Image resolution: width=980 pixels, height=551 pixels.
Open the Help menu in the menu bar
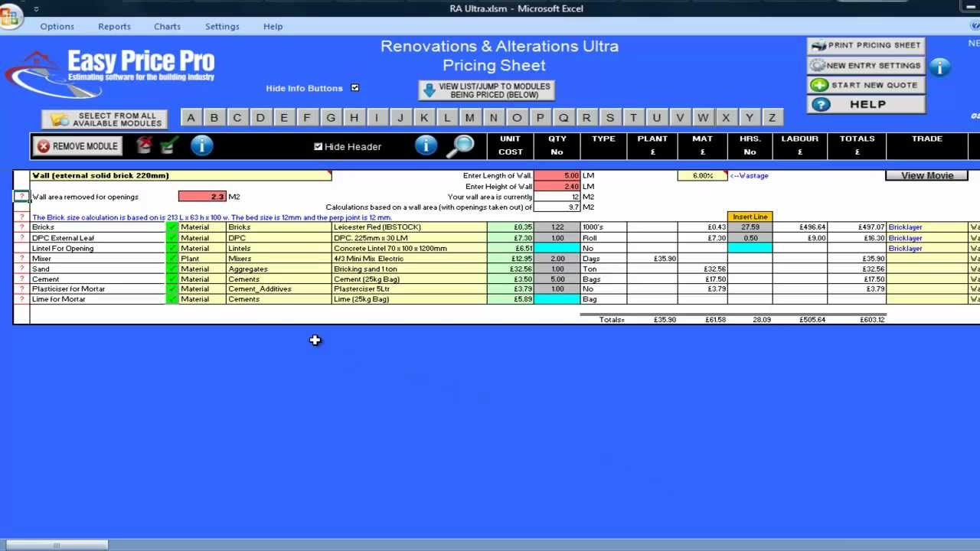273,26
